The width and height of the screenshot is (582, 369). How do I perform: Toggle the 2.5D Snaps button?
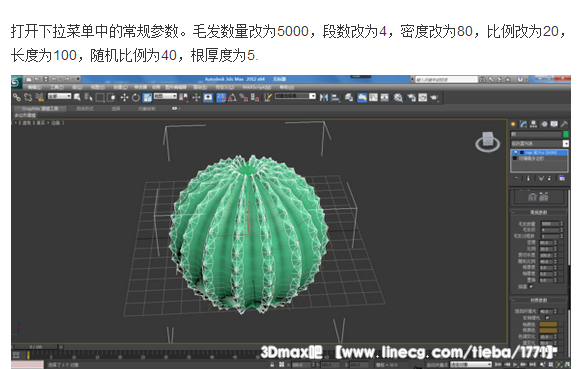click(221, 97)
